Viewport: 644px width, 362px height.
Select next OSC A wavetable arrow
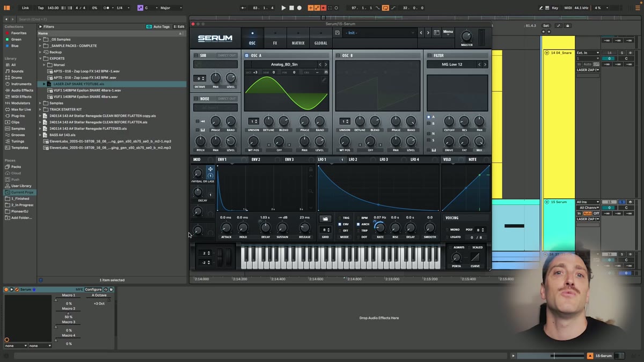point(325,64)
